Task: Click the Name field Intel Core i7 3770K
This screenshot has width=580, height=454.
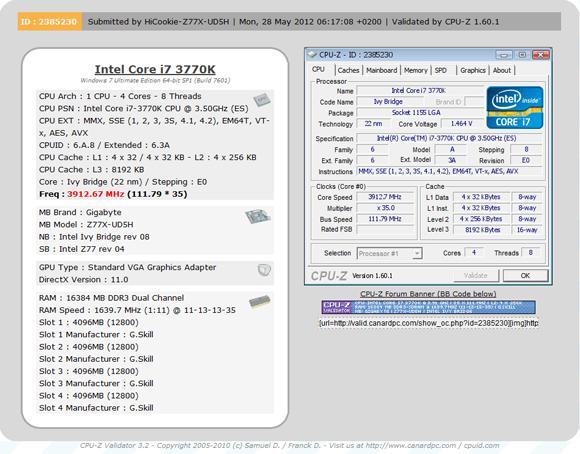Action: click(419, 91)
